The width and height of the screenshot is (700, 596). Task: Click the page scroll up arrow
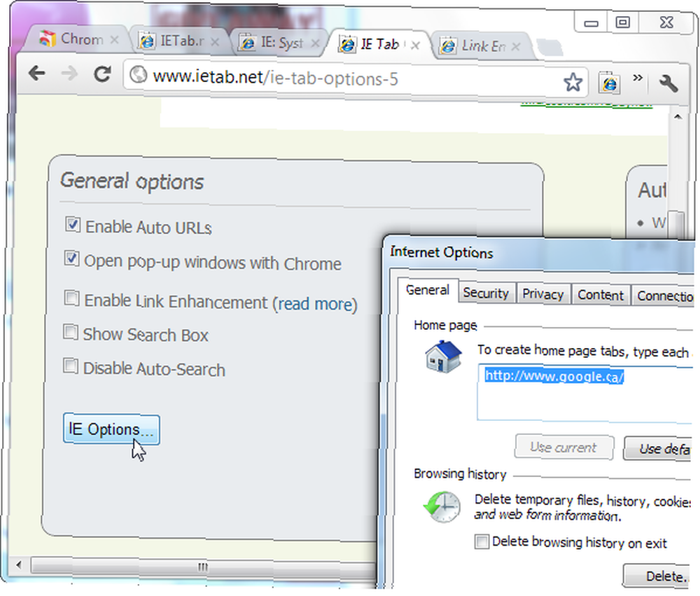pos(678,117)
